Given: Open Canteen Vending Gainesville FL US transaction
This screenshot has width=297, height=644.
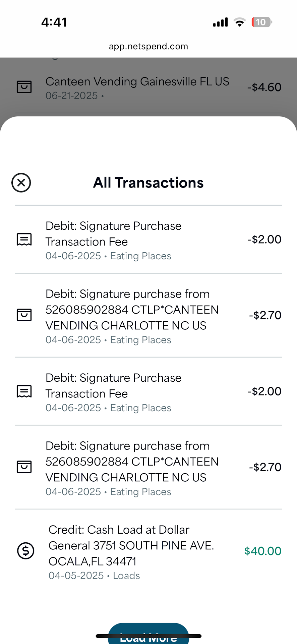Looking at the screenshot, I should (x=137, y=82).
